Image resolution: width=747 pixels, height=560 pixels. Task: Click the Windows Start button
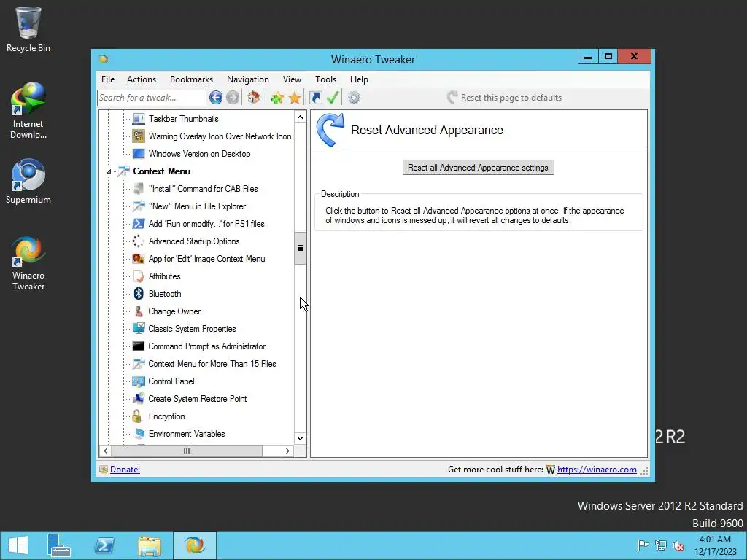coord(18,545)
